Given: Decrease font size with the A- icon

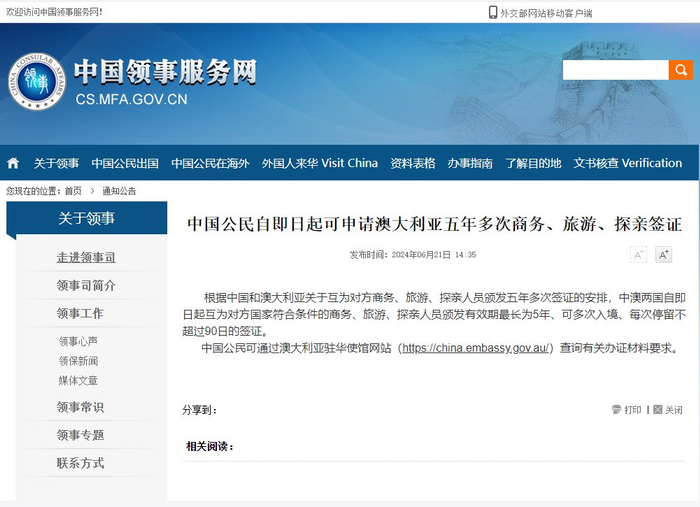Looking at the screenshot, I should [x=638, y=255].
